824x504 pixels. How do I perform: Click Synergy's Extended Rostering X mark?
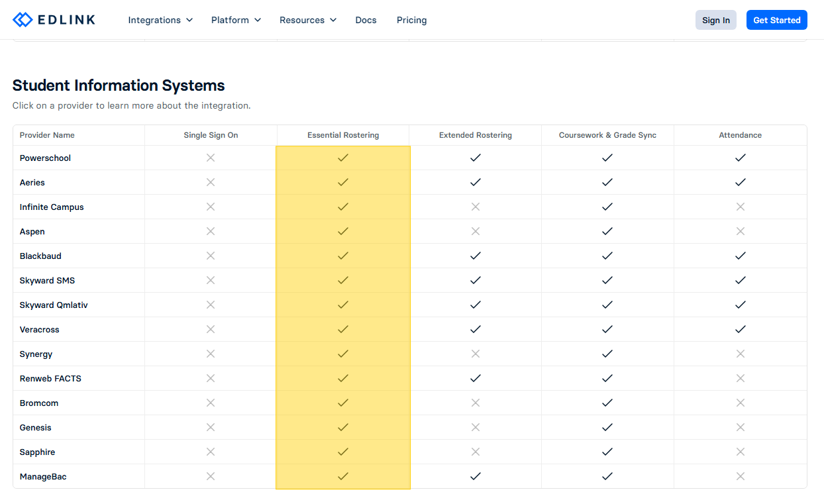[x=476, y=354]
